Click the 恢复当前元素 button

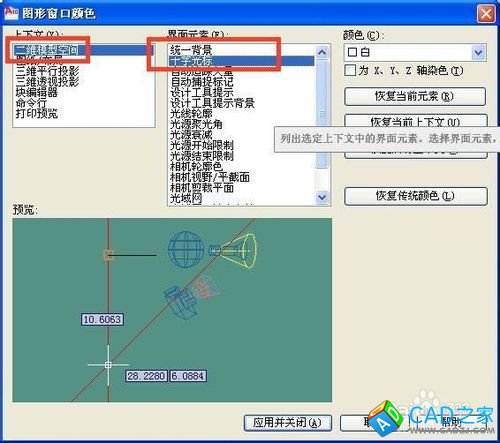(x=415, y=96)
